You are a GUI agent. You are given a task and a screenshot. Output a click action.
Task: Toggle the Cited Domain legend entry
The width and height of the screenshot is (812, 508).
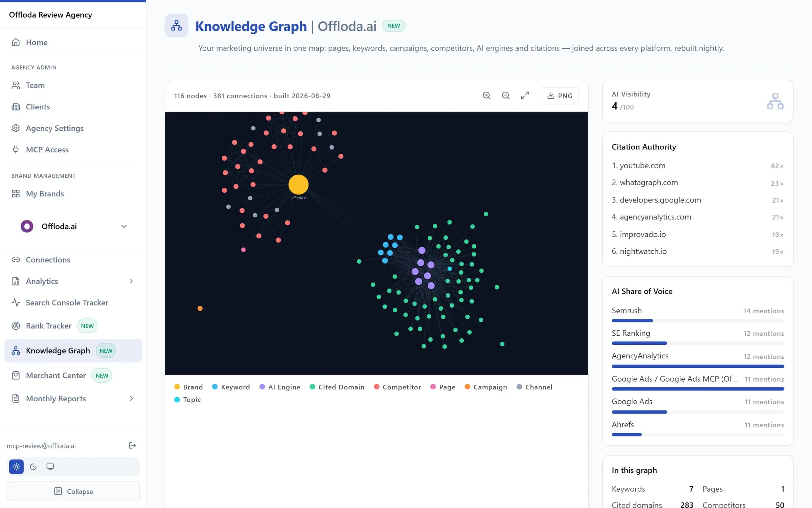[x=337, y=387]
